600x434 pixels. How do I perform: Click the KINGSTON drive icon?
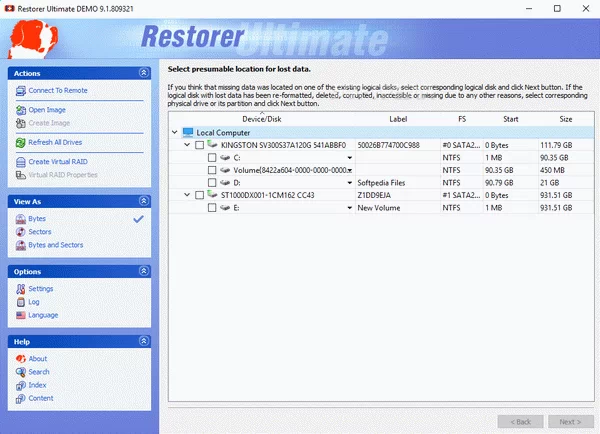212,144
